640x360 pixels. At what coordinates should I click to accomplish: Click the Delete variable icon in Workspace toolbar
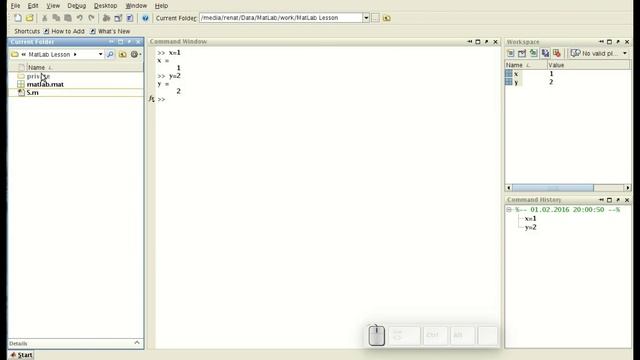557,53
